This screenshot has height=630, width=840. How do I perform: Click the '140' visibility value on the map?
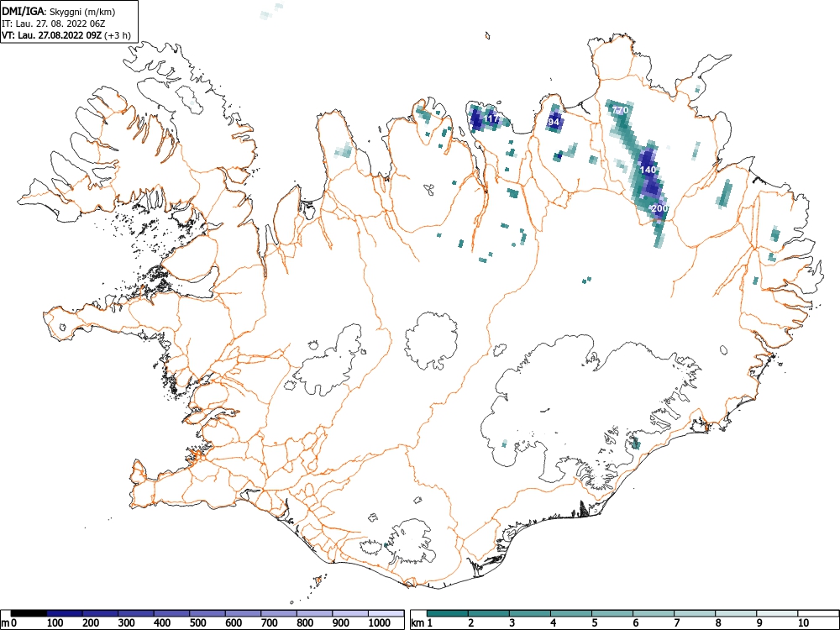(648, 170)
